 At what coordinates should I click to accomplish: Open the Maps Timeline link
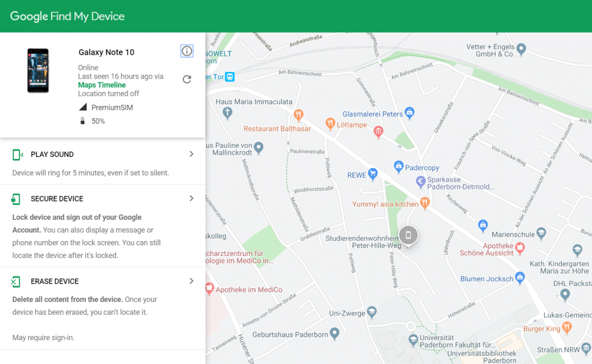(101, 85)
